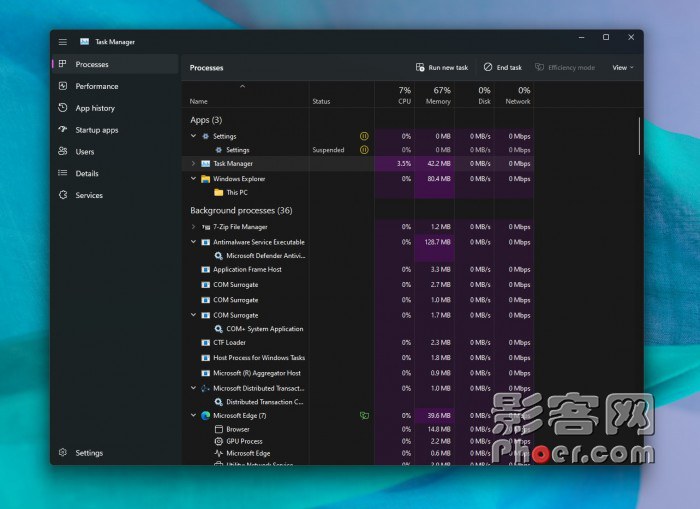
Task: Open the hamburger navigation menu
Action: click(62, 42)
